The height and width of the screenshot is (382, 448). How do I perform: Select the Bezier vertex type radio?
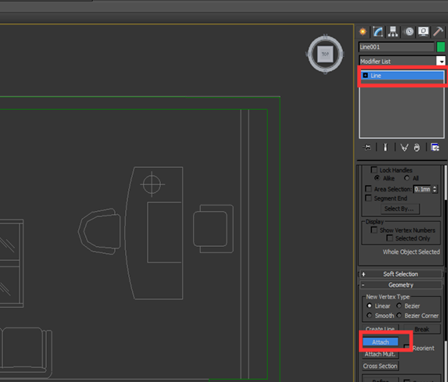click(399, 306)
